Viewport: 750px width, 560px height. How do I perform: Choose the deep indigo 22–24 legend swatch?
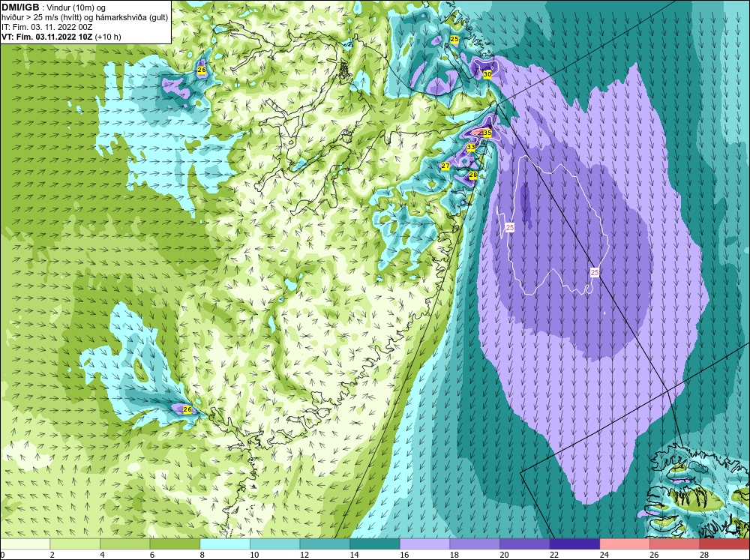tap(575, 544)
